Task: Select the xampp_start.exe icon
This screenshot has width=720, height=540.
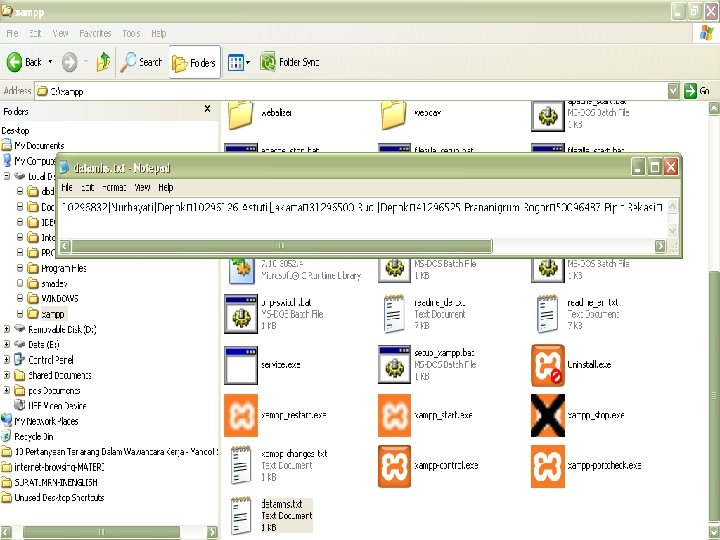Action: [x=394, y=416]
